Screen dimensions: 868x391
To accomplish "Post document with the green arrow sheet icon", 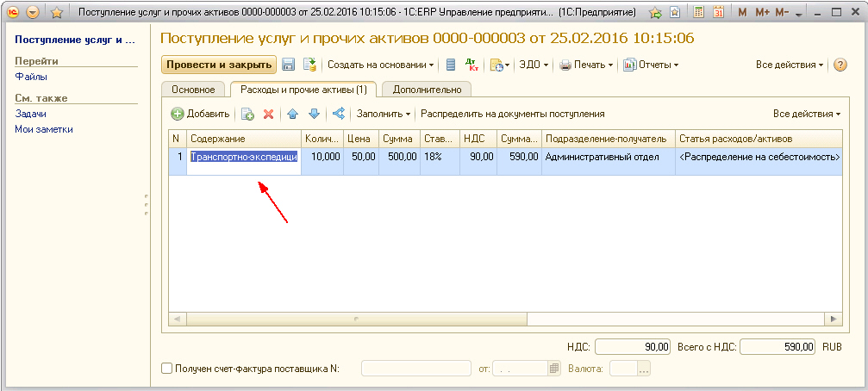I will pos(309,65).
